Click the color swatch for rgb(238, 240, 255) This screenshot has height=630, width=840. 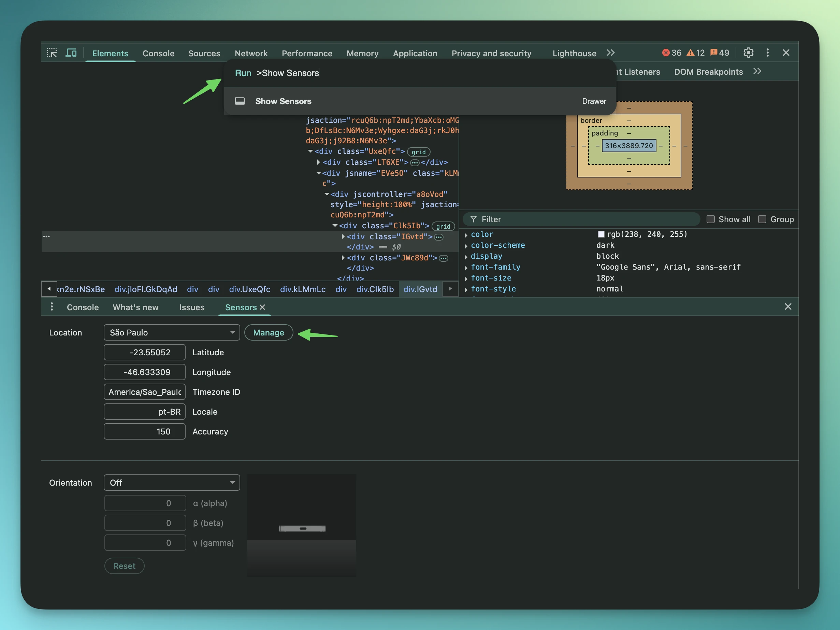[600, 234]
